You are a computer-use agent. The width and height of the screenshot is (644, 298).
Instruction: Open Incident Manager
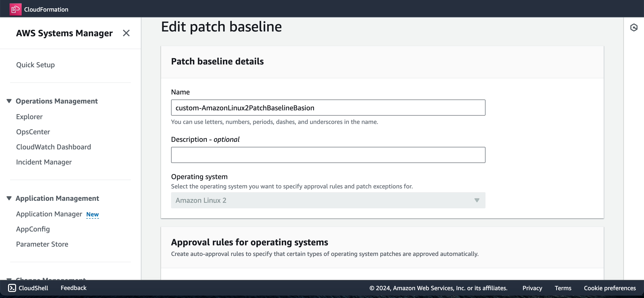click(x=44, y=162)
